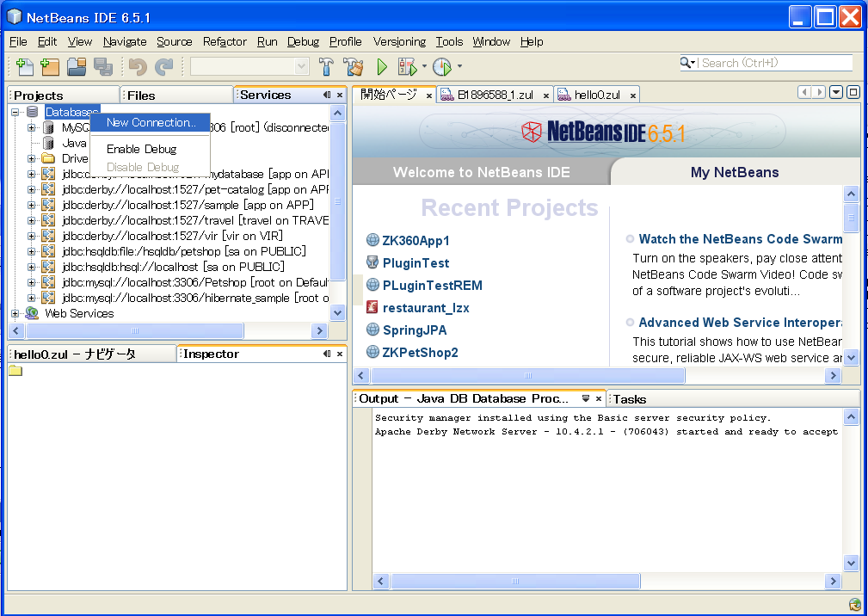Click the PluginTest project icon

372,262
